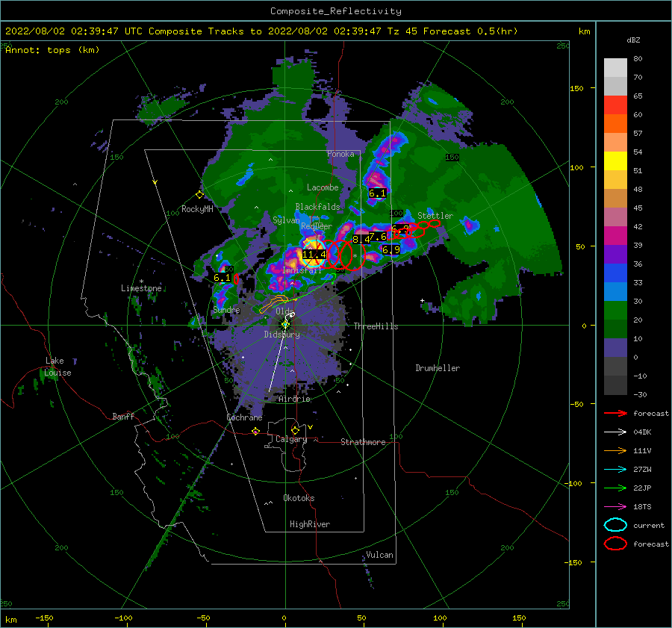Click the dBZ legend heading
The height and width of the screenshot is (628, 672).
click(x=633, y=40)
